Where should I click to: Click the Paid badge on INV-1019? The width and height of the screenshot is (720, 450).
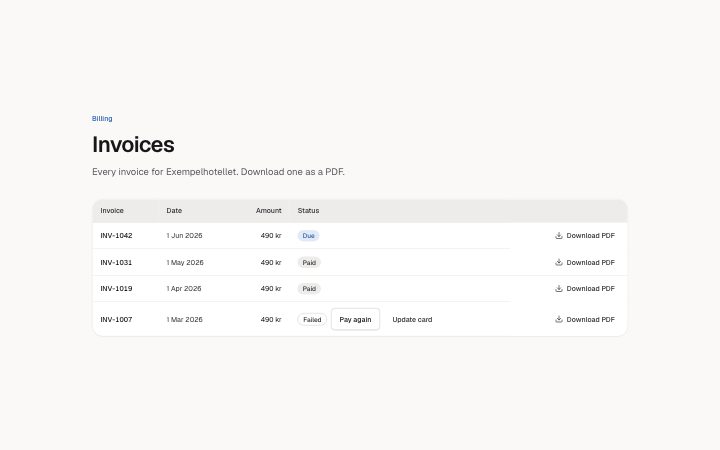(309, 288)
